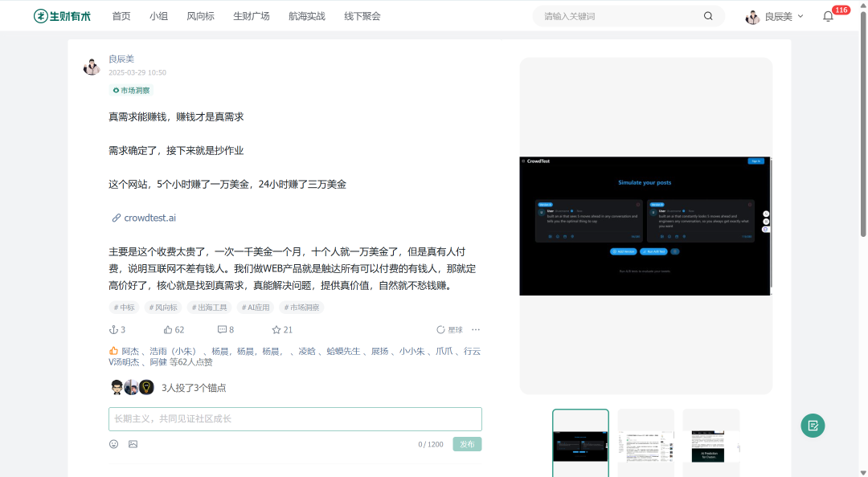Viewport: 868px width, 477px height.
Task: Click liker name 展扬
Action: (x=379, y=352)
